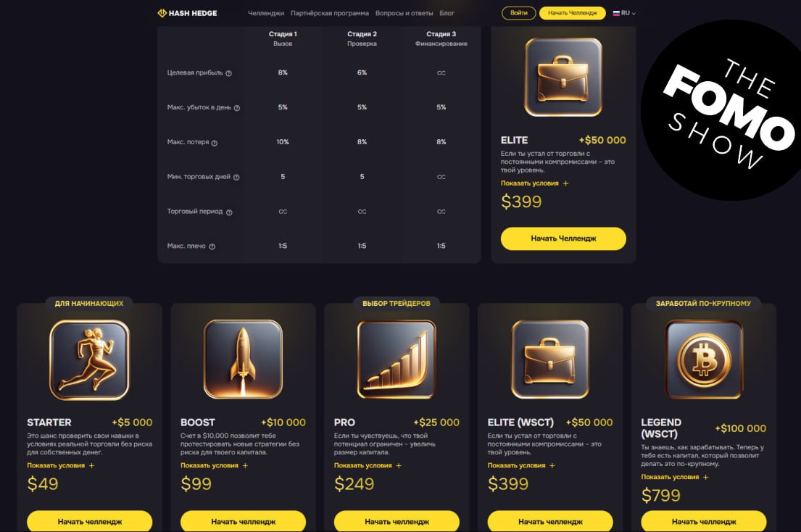The height and width of the screenshot is (532, 801).
Task: Click info icon beside Макс. плечо
Action: pos(212,246)
